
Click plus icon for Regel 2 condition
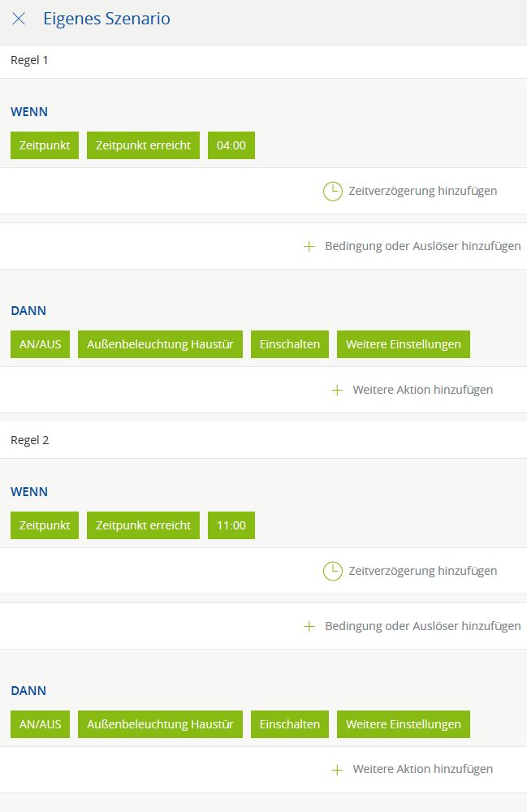pos(309,626)
